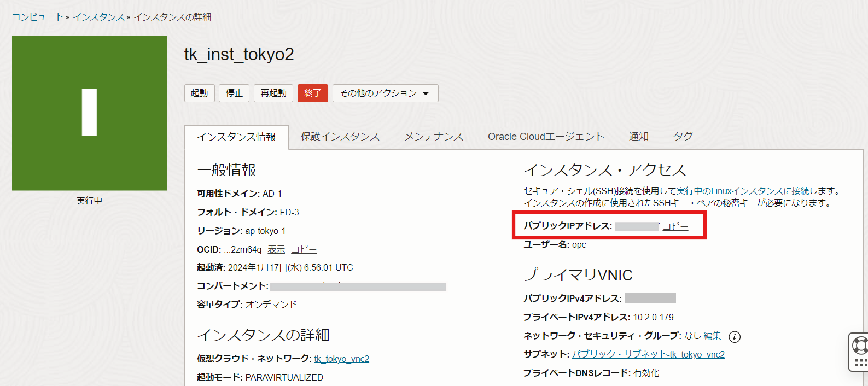Click the region value ap-tokyo-1
The height and width of the screenshot is (386, 868).
265,231
